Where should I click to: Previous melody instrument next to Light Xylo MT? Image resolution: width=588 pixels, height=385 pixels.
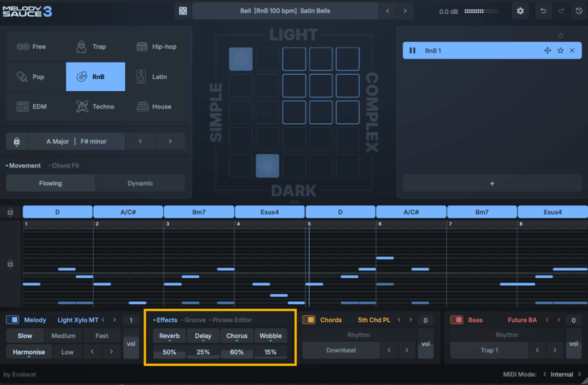click(x=103, y=320)
